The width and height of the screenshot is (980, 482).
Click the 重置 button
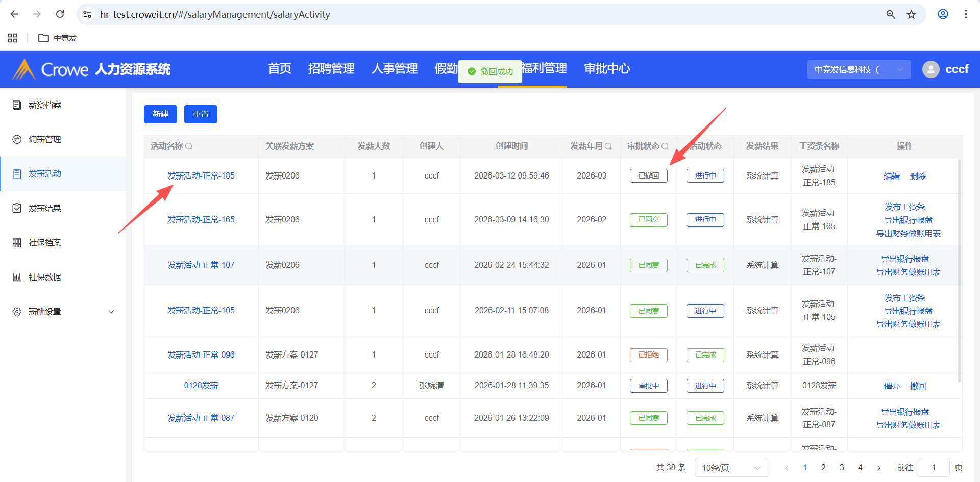pyautogui.click(x=201, y=114)
